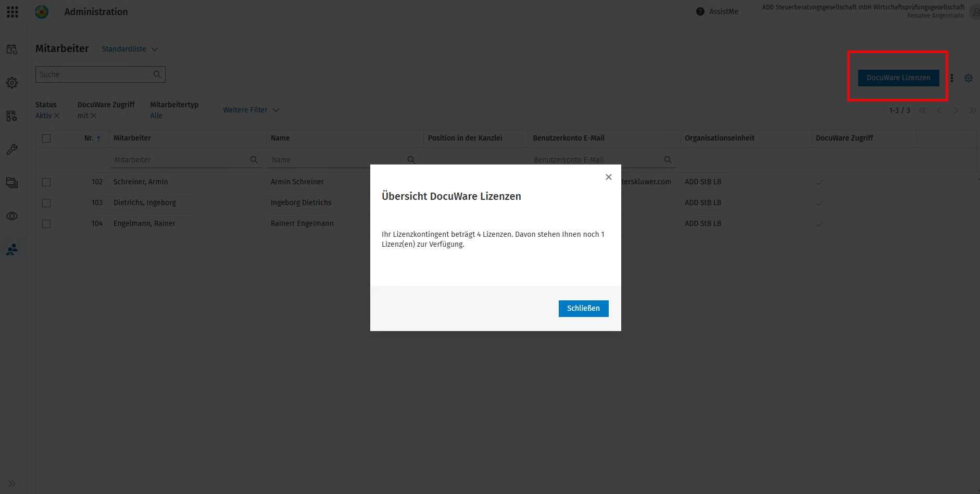Click the Organisationseinheit column header
Image resolution: width=980 pixels, height=494 pixels.
(x=720, y=138)
